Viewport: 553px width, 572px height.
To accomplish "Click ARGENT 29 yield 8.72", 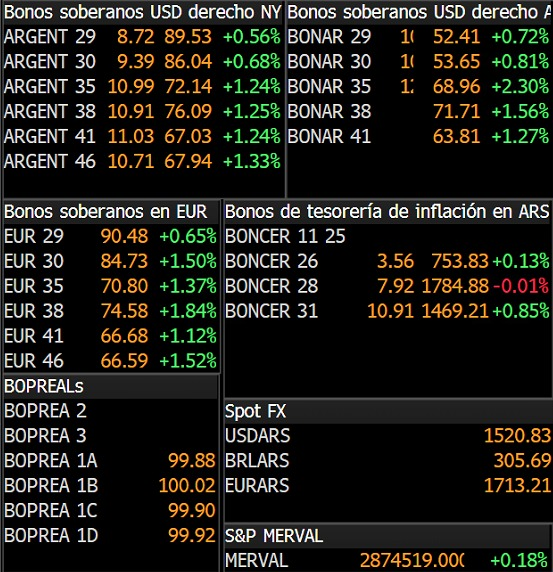I will (x=136, y=37).
